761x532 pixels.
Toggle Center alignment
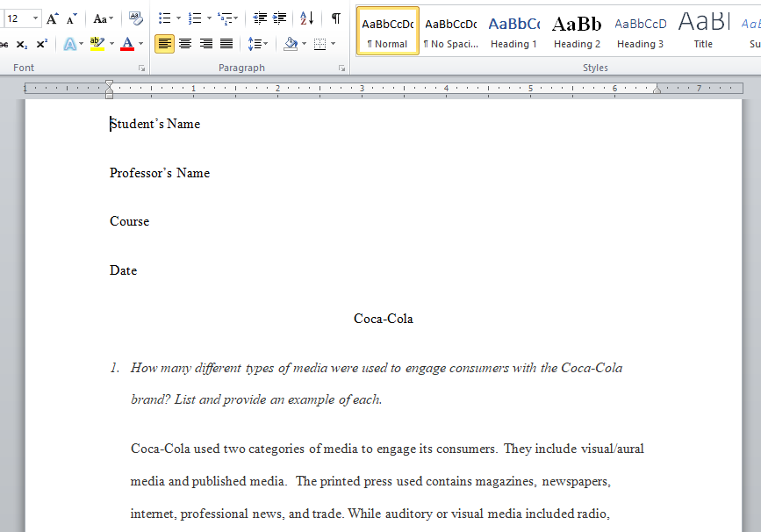(185, 44)
